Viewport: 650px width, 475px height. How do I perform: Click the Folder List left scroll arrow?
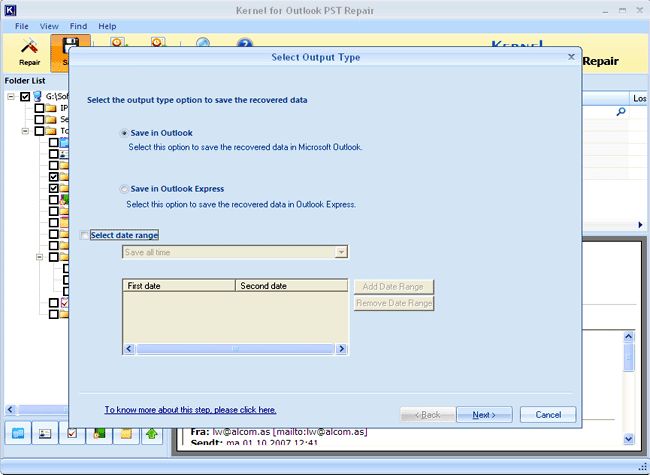coord(11,410)
